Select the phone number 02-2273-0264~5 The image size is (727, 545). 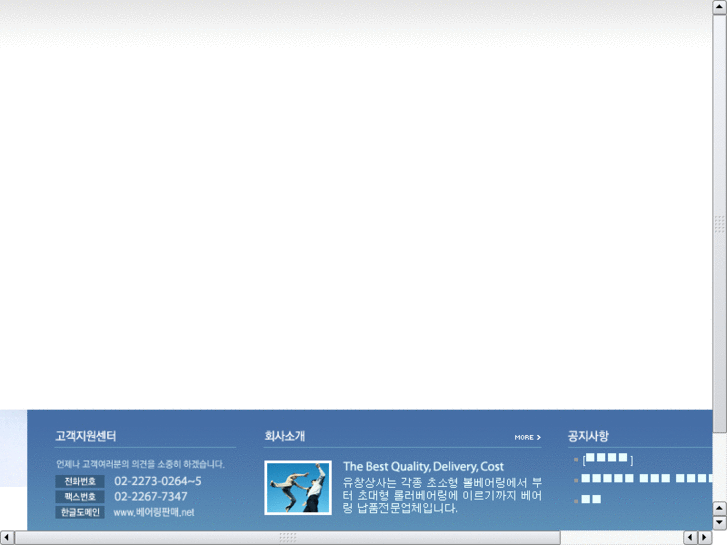pyautogui.click(x=158, y=481)
